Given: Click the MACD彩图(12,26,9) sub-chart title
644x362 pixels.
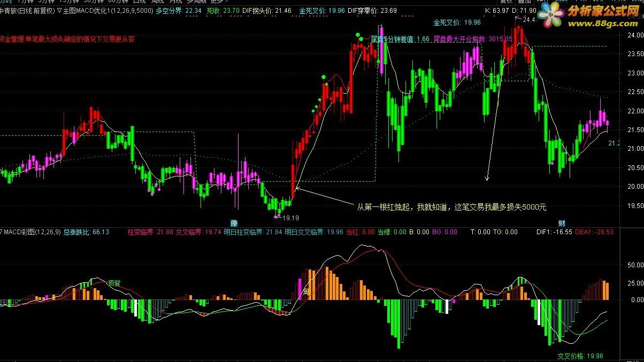Looking at the screenshot, I should click(33, 232).
